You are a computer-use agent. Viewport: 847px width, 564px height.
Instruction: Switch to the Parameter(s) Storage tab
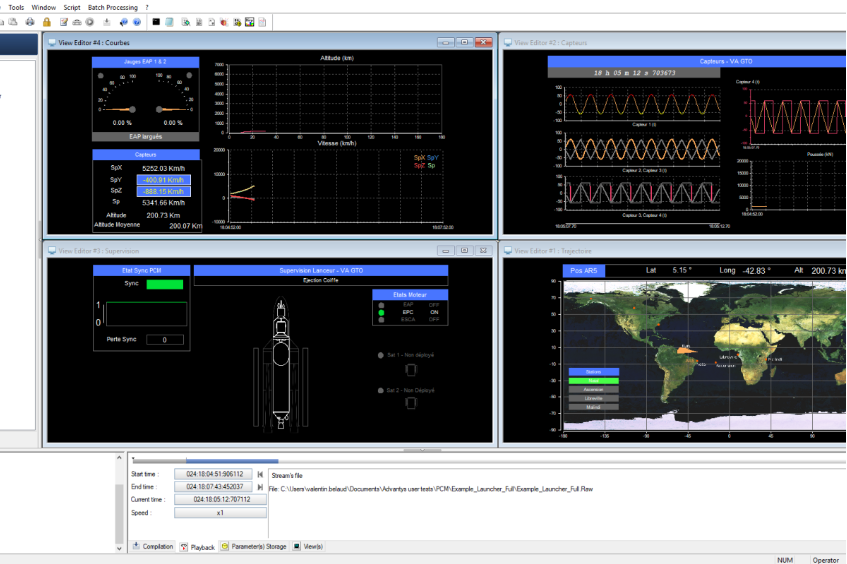click(254, 547)
